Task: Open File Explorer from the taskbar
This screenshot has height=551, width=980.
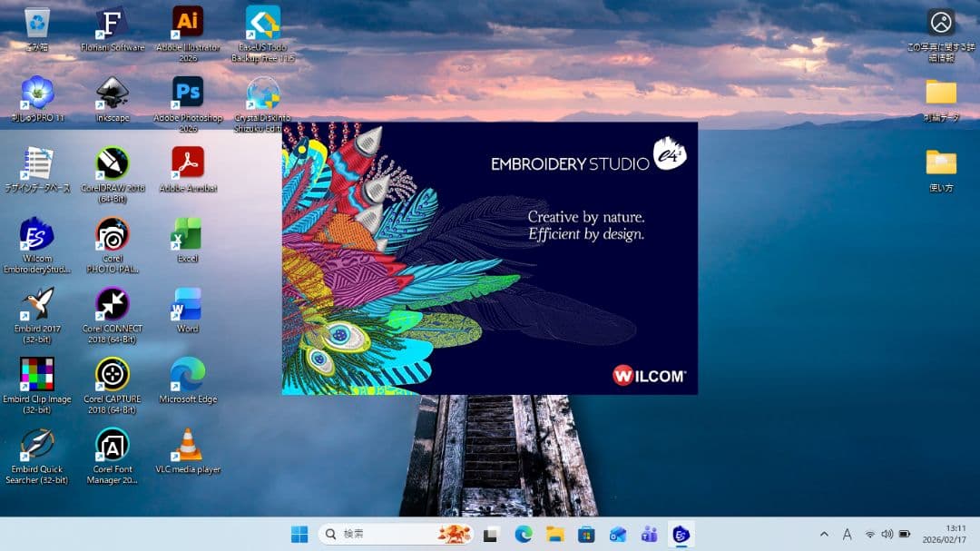Action: (x=554, y=534)
